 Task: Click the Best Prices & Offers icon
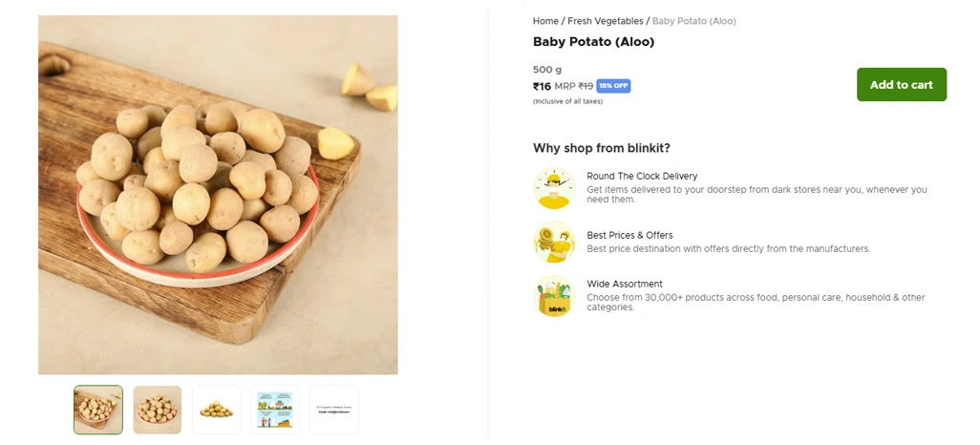(553, 242)
